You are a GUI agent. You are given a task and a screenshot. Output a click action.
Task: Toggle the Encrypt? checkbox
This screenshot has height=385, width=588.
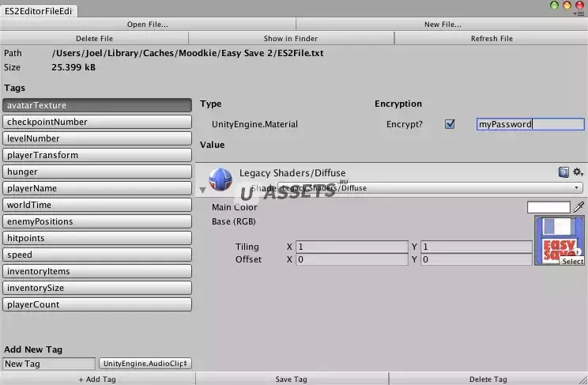pos(450,124)
